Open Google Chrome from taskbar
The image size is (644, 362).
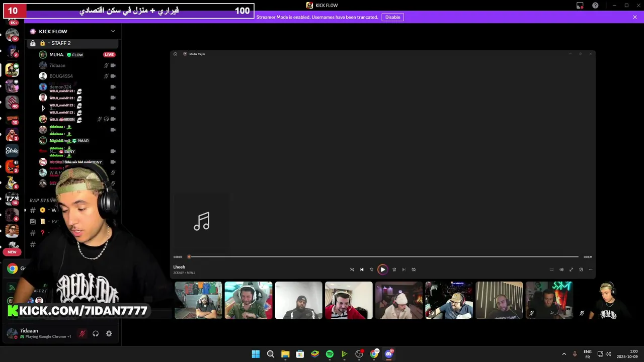374,354
